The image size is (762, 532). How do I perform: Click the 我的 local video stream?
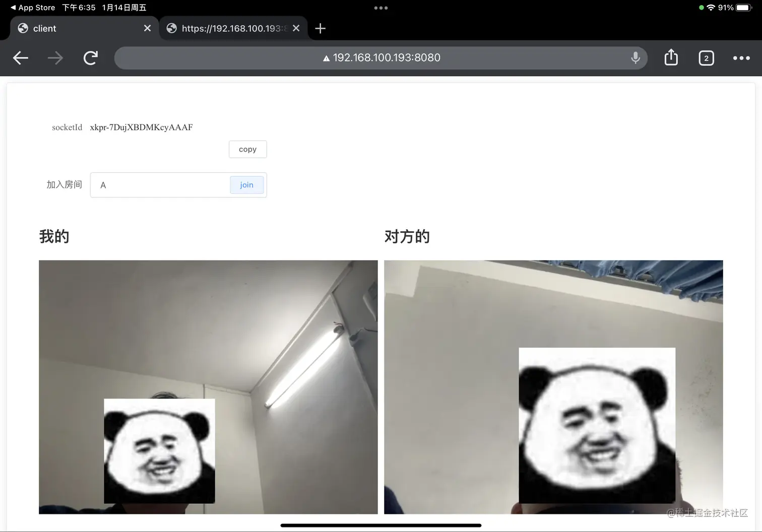[x=208, y=386]
